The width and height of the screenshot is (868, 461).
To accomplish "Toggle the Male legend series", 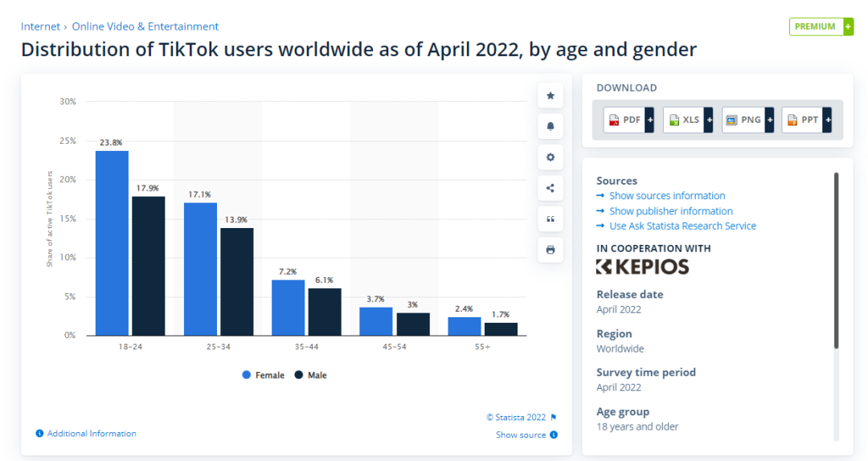I will coord(310,375).
